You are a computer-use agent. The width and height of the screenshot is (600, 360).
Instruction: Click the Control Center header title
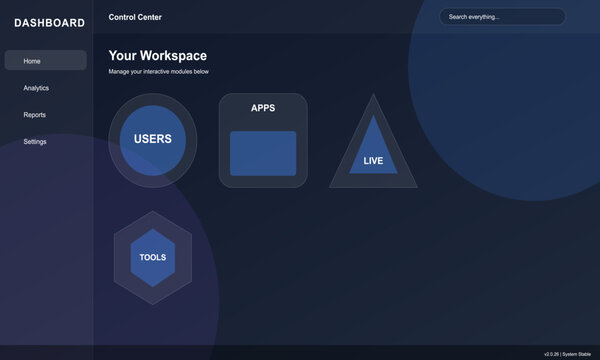click(135, 17)
